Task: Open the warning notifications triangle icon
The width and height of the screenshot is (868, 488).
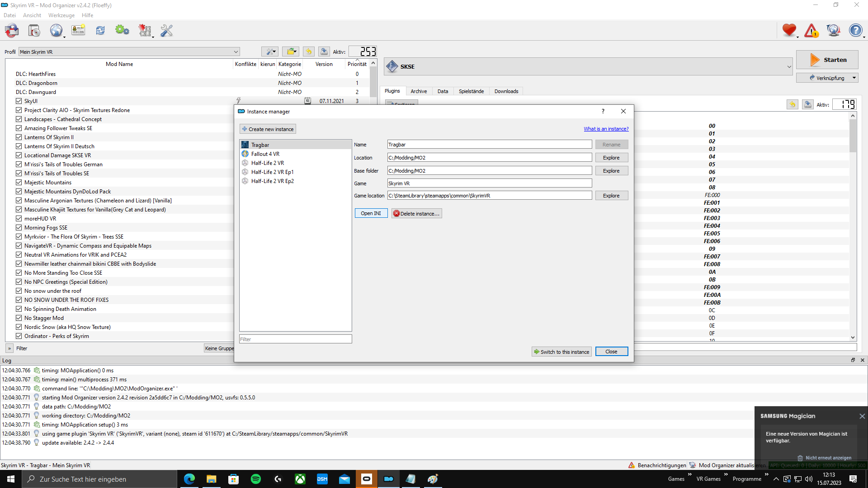Action: click(x=811, y=31)
